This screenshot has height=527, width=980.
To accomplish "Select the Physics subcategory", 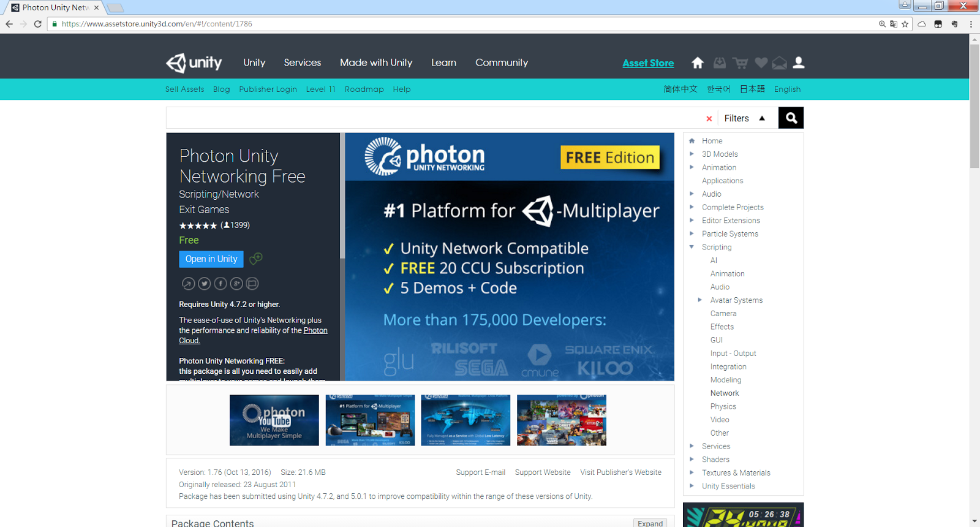I will click(723, 406).
